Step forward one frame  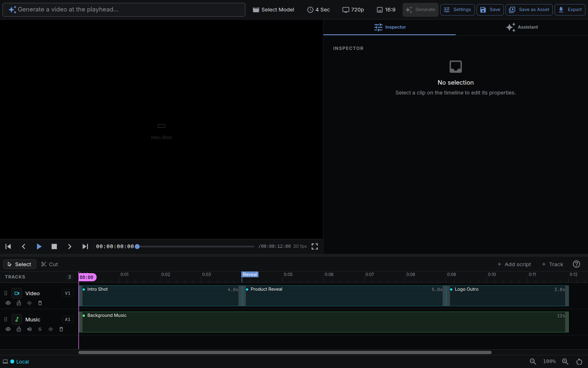(70, 247)
